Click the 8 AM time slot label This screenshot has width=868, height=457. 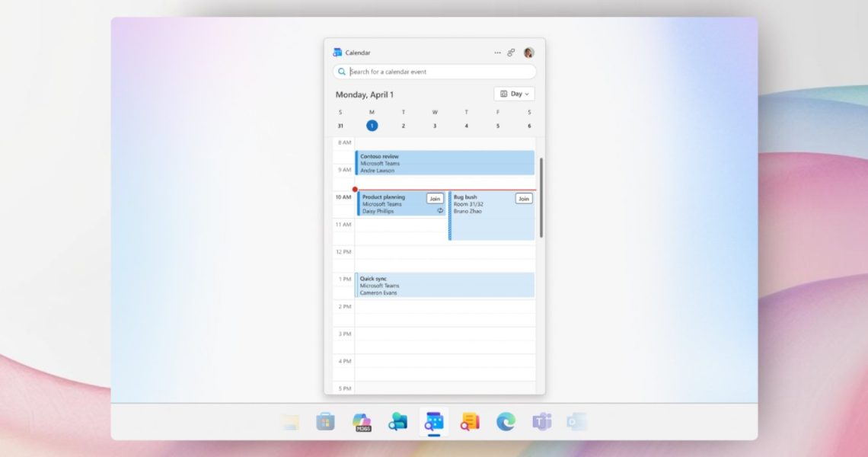click(344, 142)
